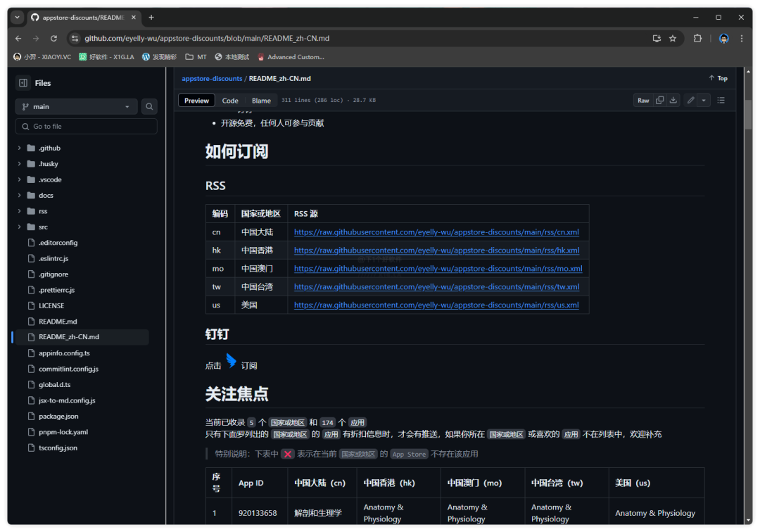Close the appstore-discounts tab

pos(134,18)
